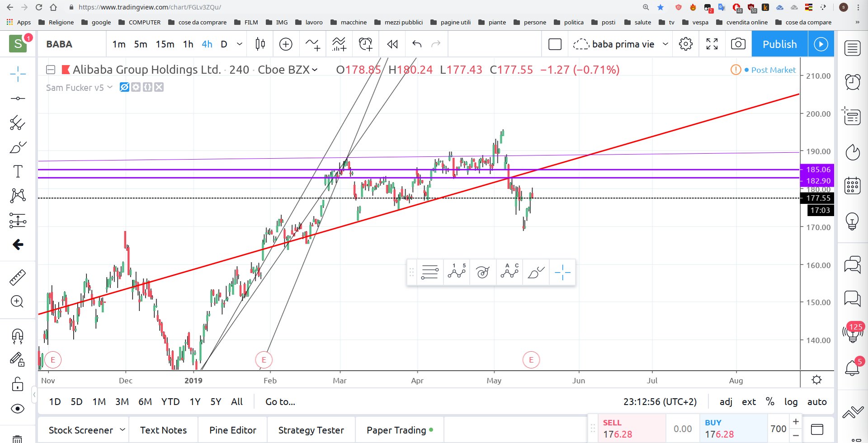This screenshot has height=443, width=868.
Task: Open the pitchfork drawing tools
Action: (18, 123)
